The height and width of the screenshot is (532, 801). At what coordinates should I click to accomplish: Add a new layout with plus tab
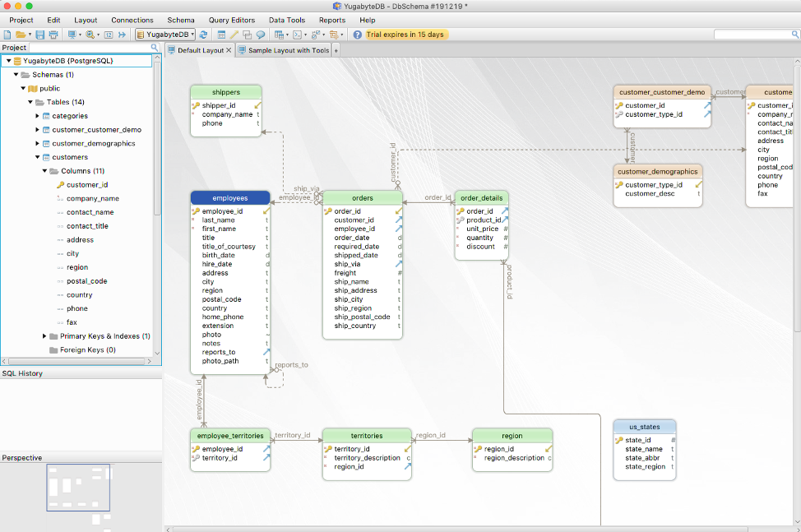336,50
